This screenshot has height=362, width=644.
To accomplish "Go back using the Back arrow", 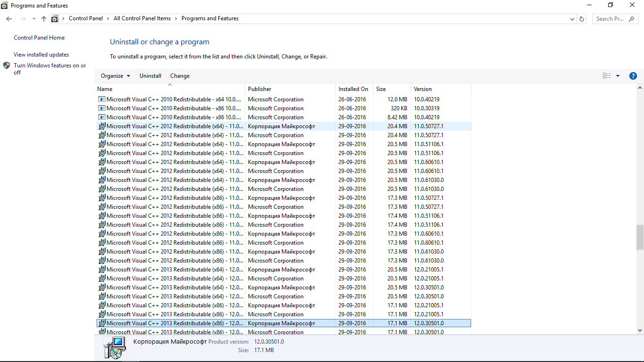I will [x=9, y=19].
